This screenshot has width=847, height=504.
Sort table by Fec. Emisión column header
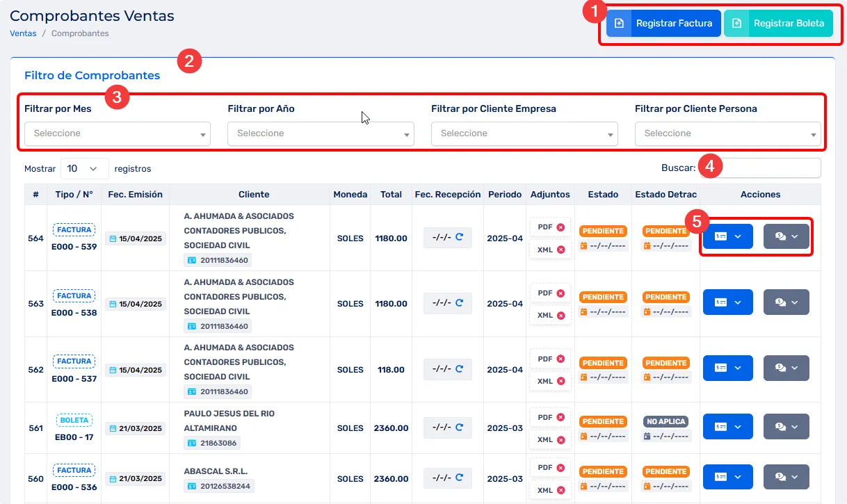tap(135, 195)
